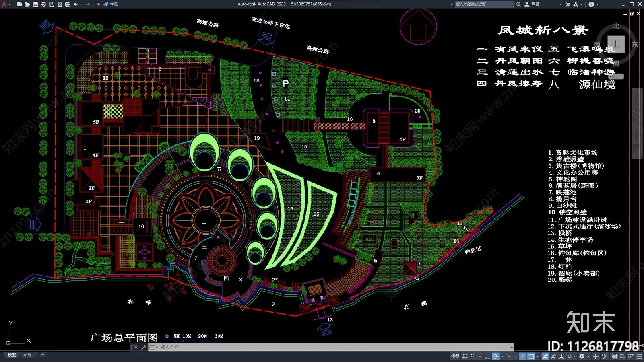This screenshot has height=362, width=644.
Task: Toggle object snap tracking in status bar
Action: (522, 356)
